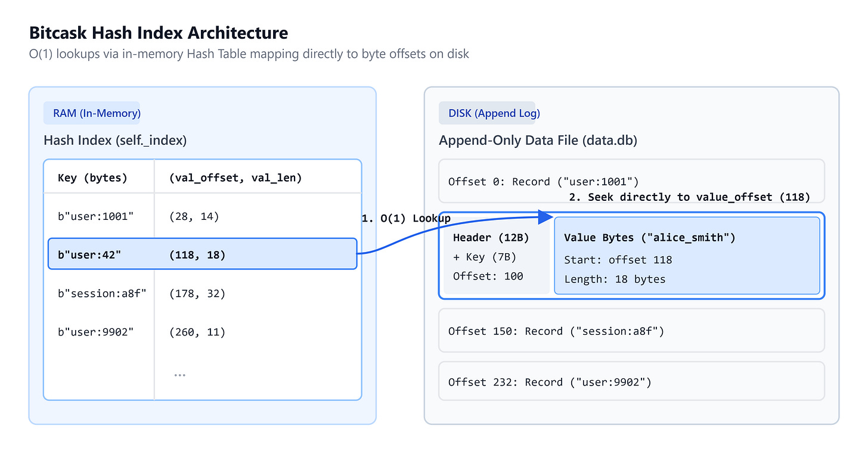
Task: Click the "Offset 0: Record" log entry
Action: coord(631,181)
